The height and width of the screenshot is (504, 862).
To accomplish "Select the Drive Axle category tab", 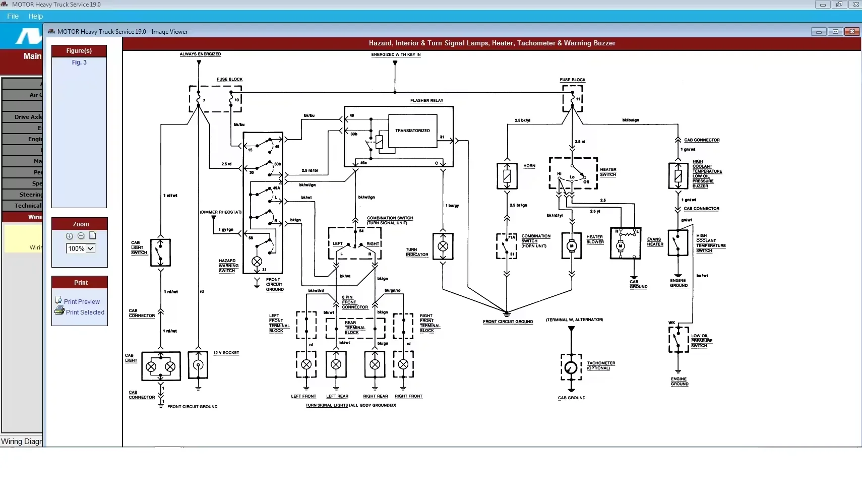I will point(23,117).
